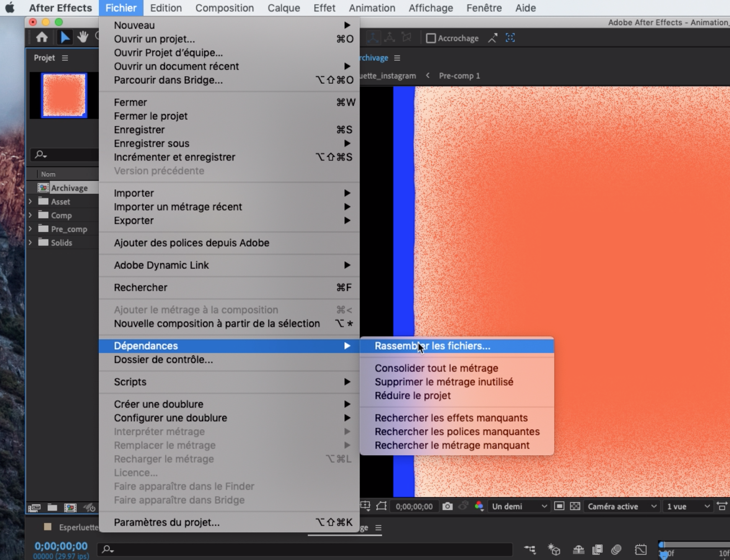Click the local axis mode icon
Viewport: 730px width, 560px height.
point(373,37)
